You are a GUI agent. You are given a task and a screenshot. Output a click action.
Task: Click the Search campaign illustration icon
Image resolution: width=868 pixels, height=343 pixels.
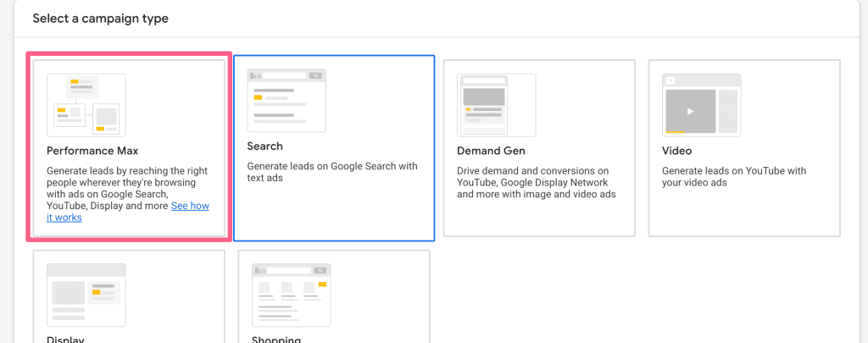(x=287, y=101)
